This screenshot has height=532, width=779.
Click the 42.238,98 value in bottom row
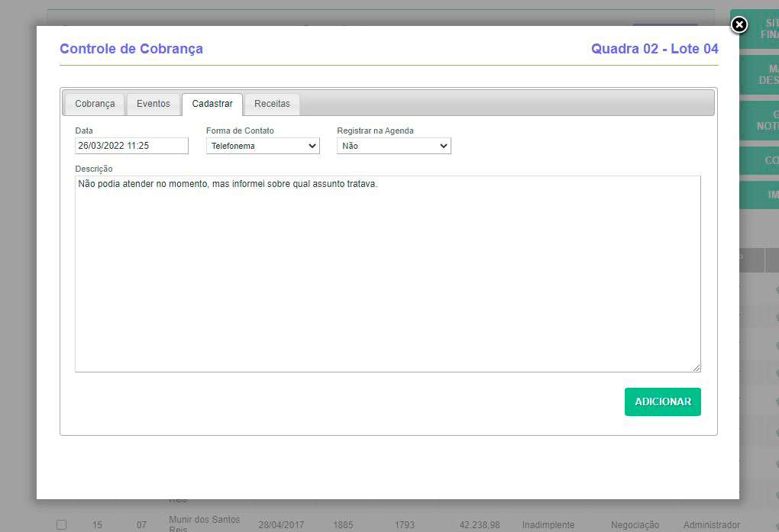tap(480, 525)
